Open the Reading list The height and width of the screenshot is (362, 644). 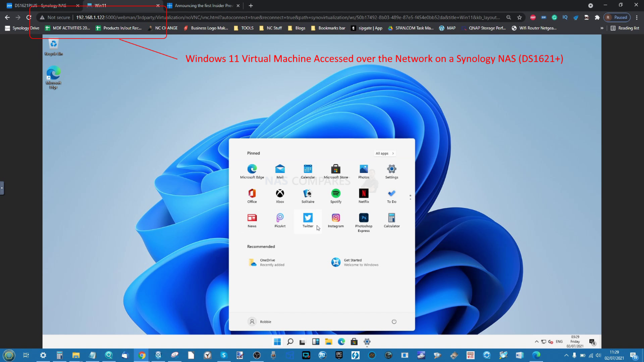[x=625, y=28]
